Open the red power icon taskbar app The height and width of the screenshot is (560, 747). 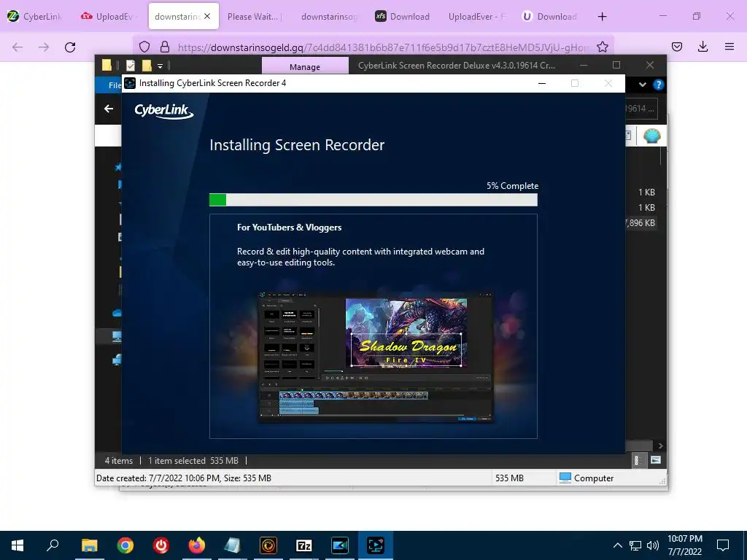(x=161, y=545)
